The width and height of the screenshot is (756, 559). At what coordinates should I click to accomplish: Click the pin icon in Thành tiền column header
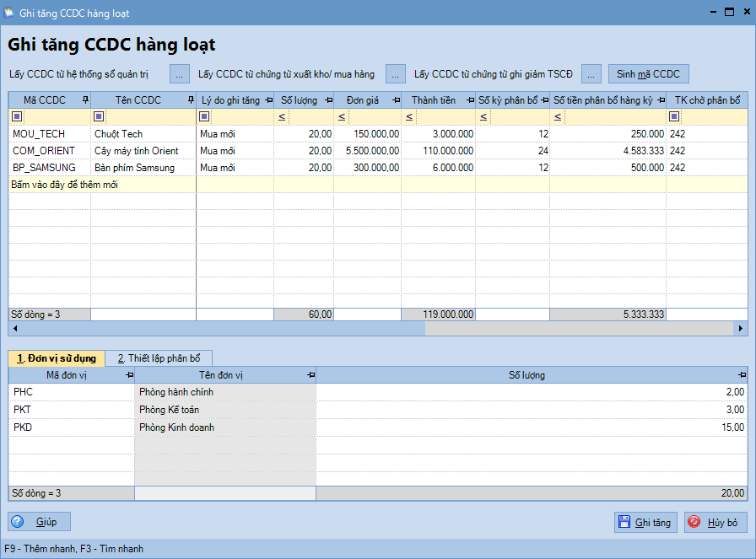469,100
